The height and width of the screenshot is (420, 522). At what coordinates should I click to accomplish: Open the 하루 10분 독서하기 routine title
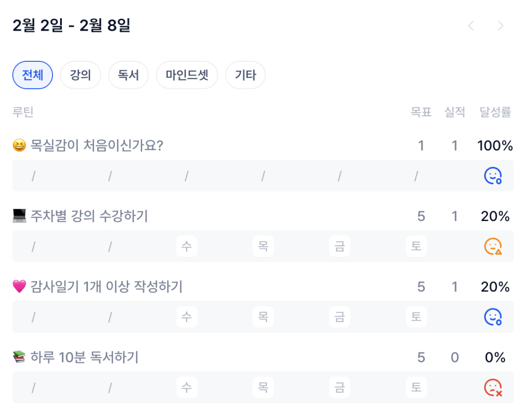(84, 358)
